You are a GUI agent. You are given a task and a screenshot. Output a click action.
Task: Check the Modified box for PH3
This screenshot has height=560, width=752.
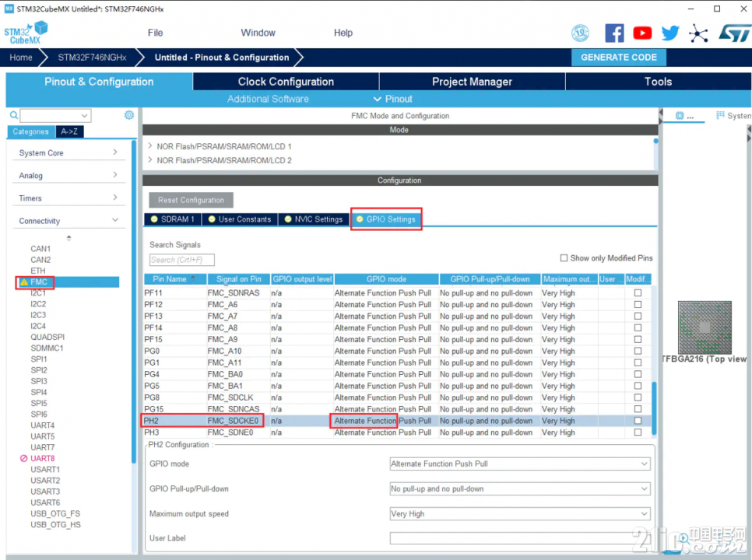638,432
